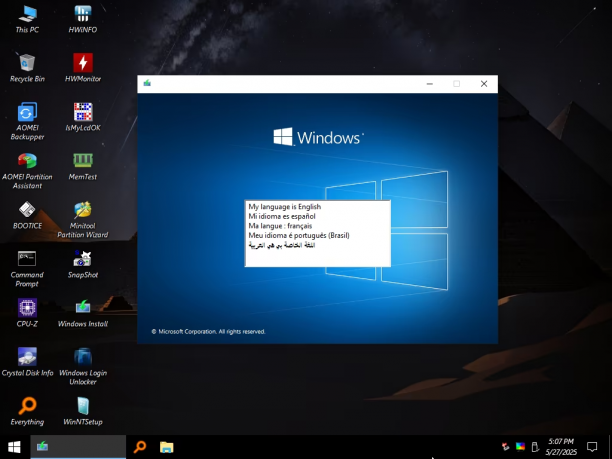
Task: Close the Windows setup window
Action: (484, 84)
